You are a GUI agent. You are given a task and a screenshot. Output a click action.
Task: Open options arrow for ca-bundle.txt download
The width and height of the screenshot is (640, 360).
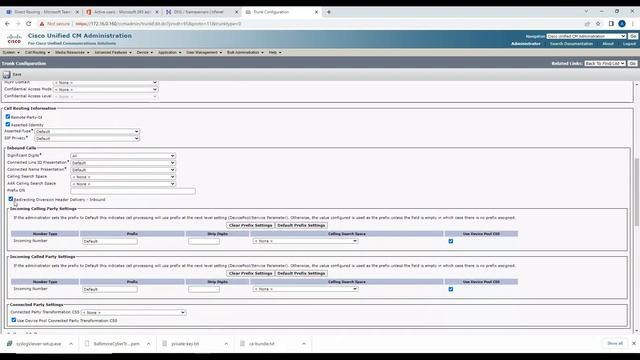[x=304, y=344]
